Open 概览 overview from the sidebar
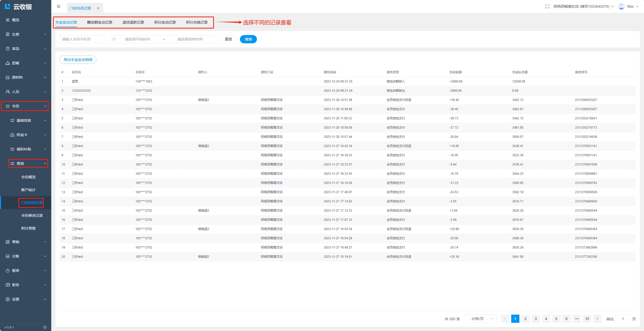The height and width of the screenshot is (331, 644). (x=15, y=20)
